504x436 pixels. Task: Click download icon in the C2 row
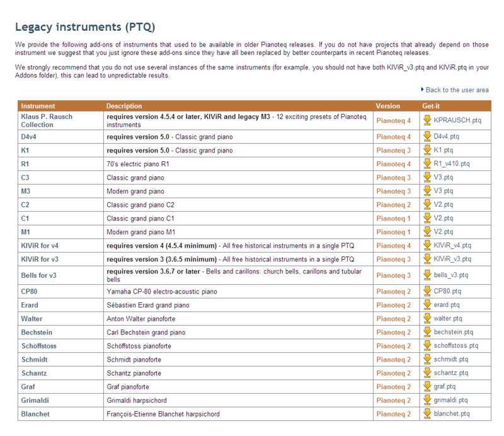[427, 205]
